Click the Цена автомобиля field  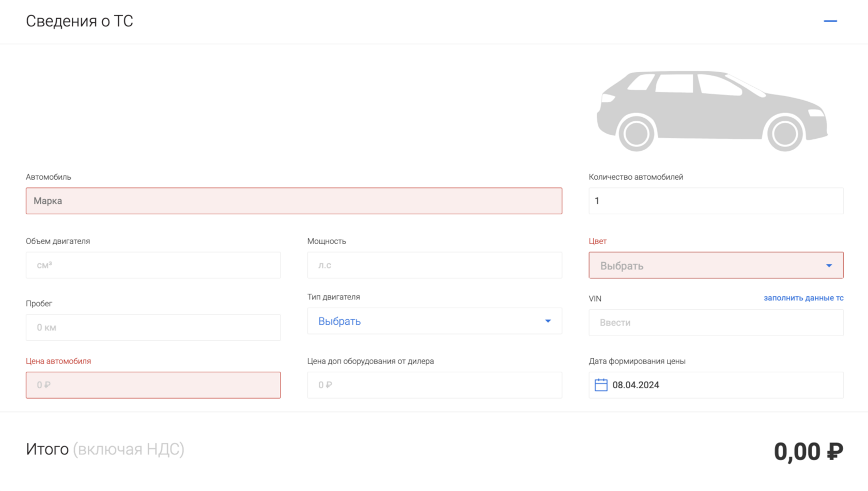pos(153,385)
